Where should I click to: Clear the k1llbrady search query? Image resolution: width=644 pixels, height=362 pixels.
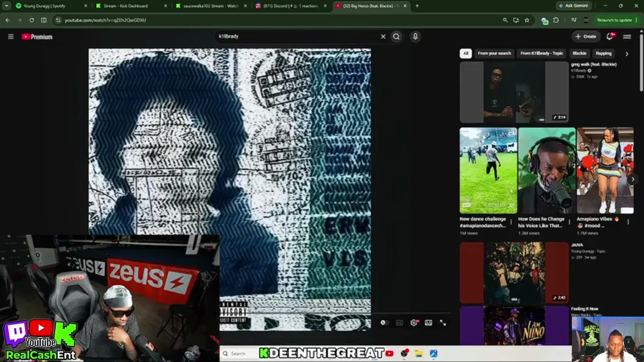[x=383, y=37]
